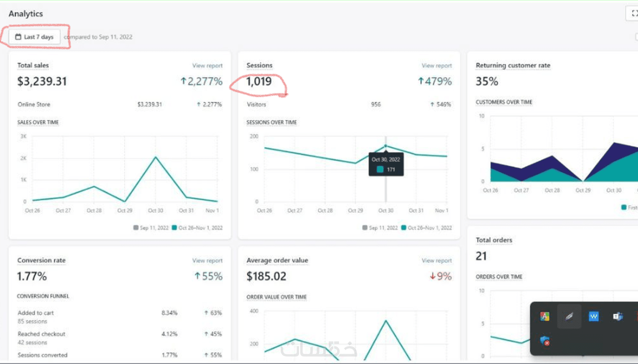Toggle Sep 11, 2022 legend in sales chart
Image resolution: width=638 pixels, height=364 pixels.
151,228
